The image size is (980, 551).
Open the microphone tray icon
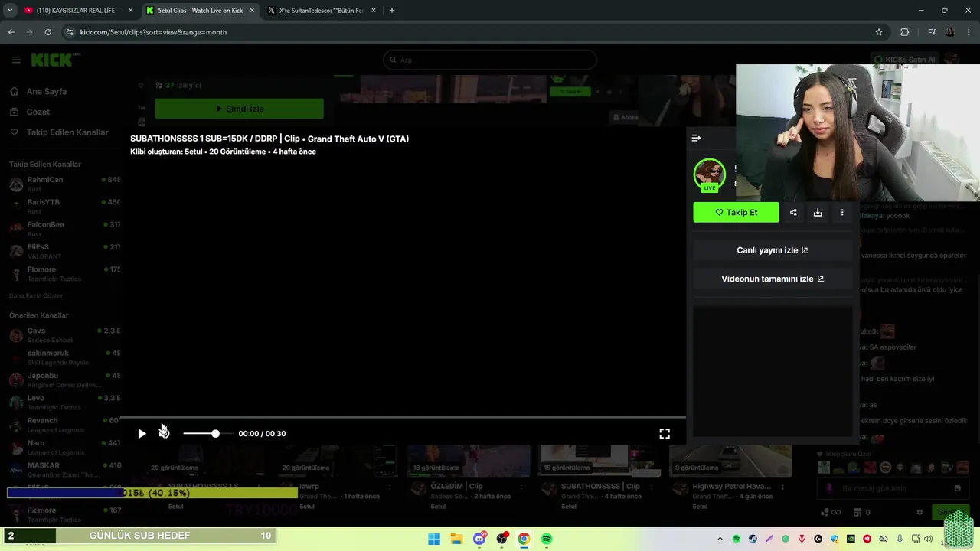(900, 539)
